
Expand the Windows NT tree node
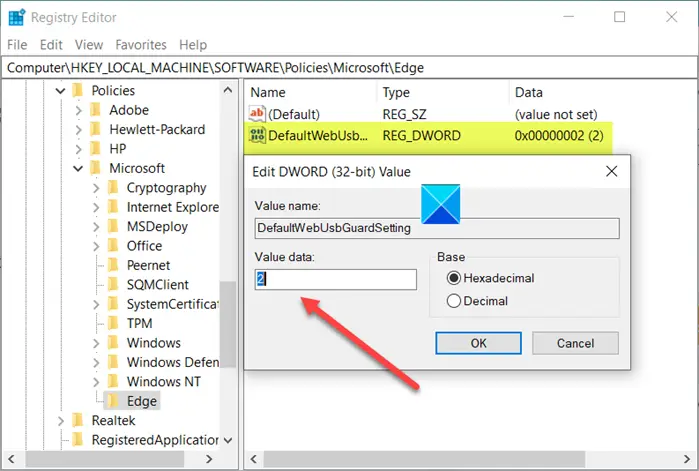(x=96, y=382)
